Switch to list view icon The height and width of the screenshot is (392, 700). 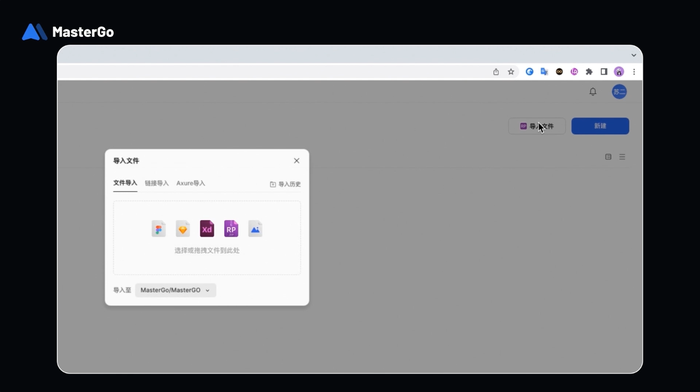(622, 157)
